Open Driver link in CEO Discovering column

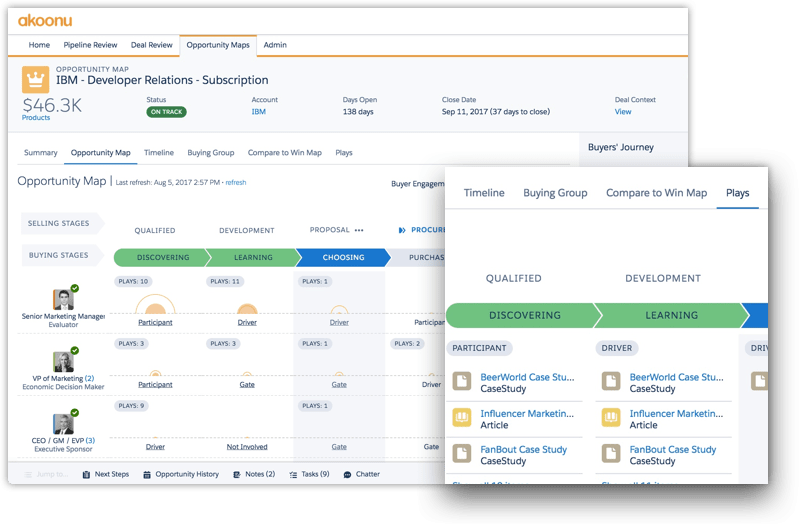pyautogui.click(x=155, y=447)
